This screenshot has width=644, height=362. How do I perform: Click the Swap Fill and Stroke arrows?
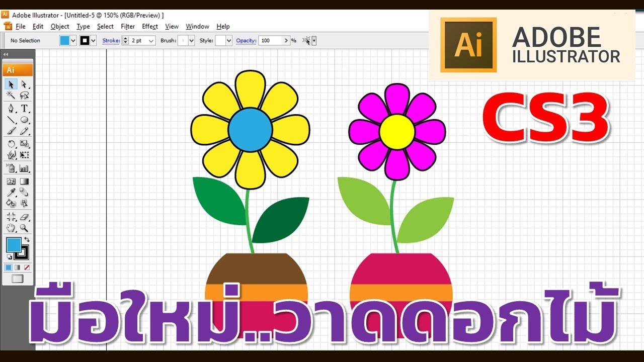27,240
